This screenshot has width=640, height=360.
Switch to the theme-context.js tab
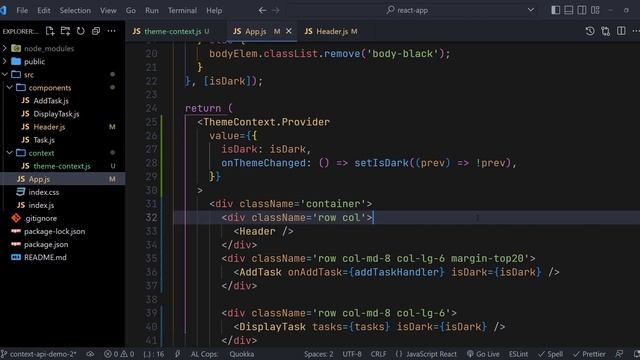click(172, 31)
